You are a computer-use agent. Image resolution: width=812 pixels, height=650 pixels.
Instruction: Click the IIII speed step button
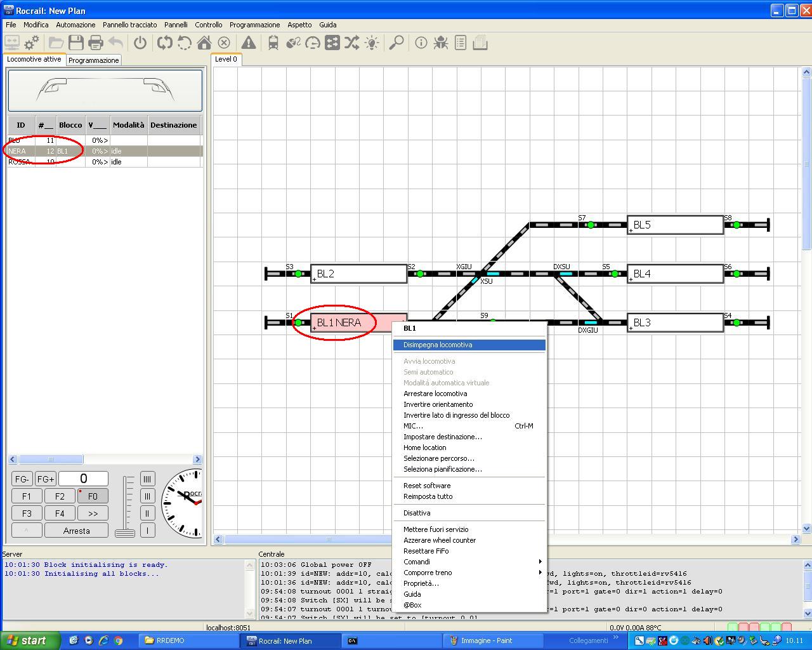coord(147,479)
